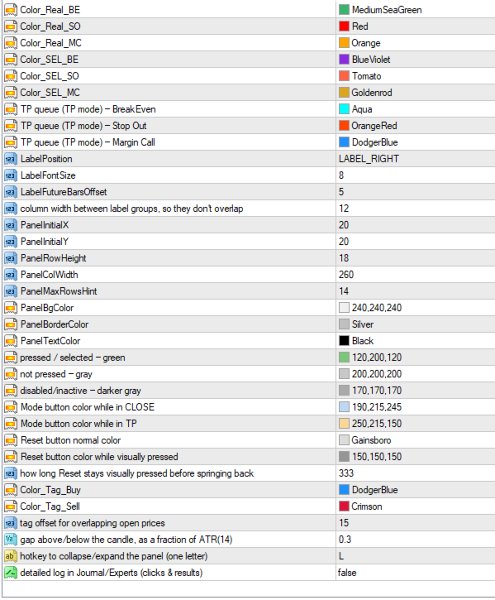The height and width of the screenshot is (600, 495).
Task: Open the LABEL_RIGHT value dropdown
Action: [x=369, y=159]
